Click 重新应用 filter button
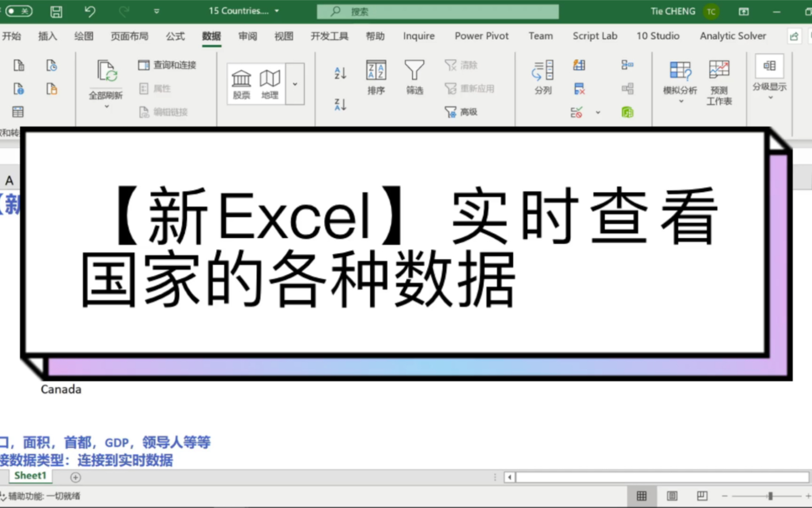The image size is (812, 508). click(470, 89)
